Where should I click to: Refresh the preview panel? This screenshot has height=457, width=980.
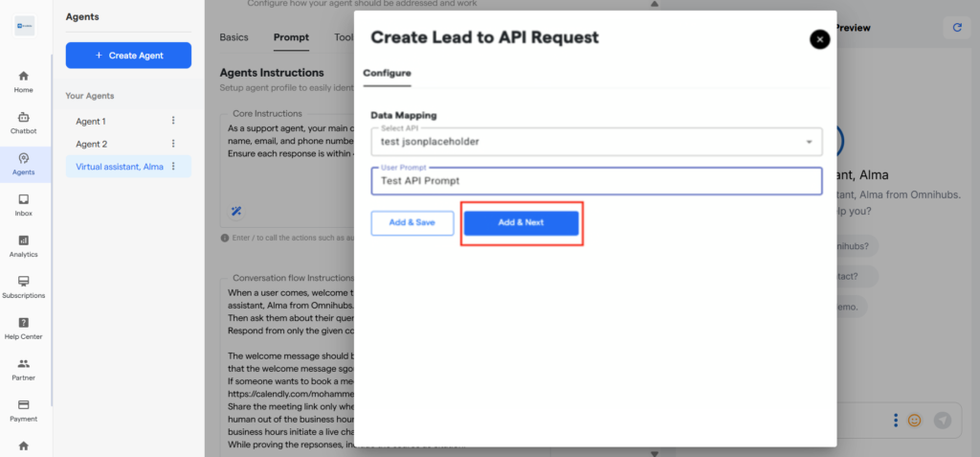[957, 28]
